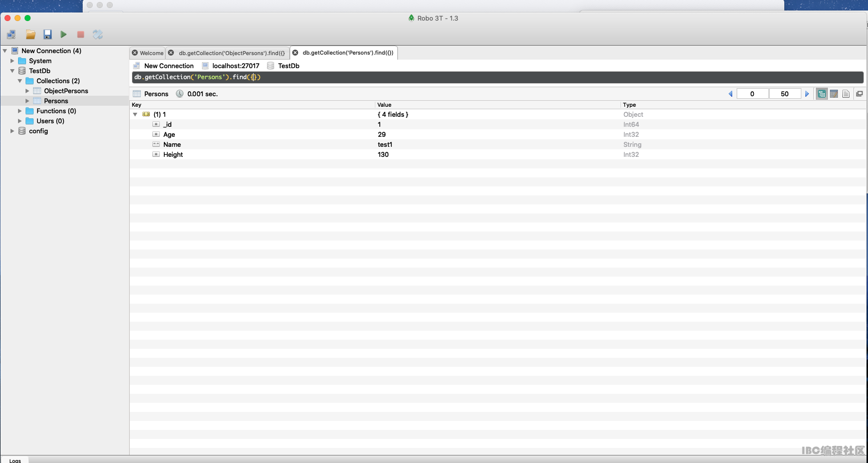Select TestDb database in sidebar
868x463 pixels.
click(40, 71)
